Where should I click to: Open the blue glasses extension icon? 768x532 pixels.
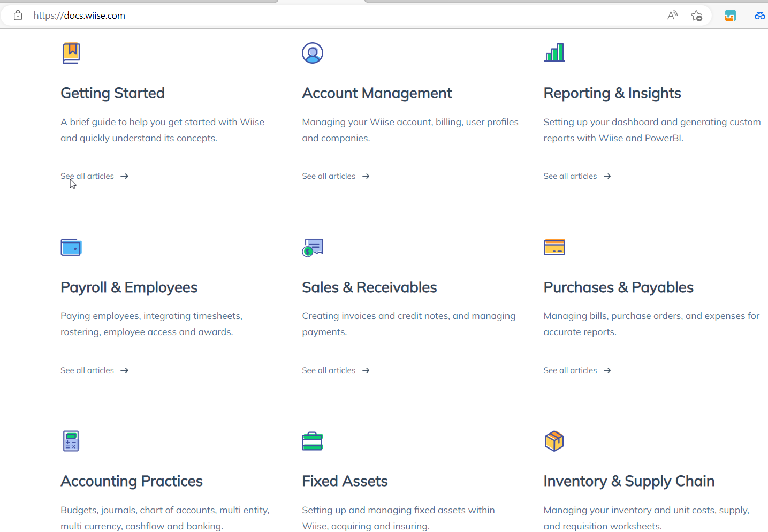click(x=760, y=16)
